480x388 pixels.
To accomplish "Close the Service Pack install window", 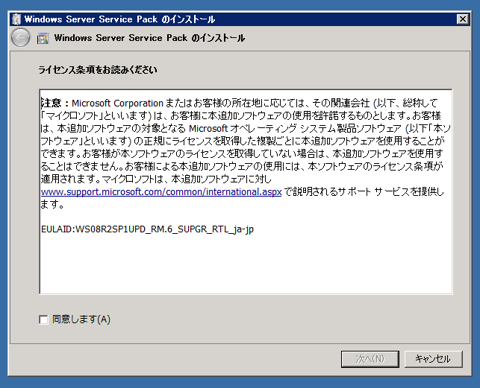I will click(463, 19).
